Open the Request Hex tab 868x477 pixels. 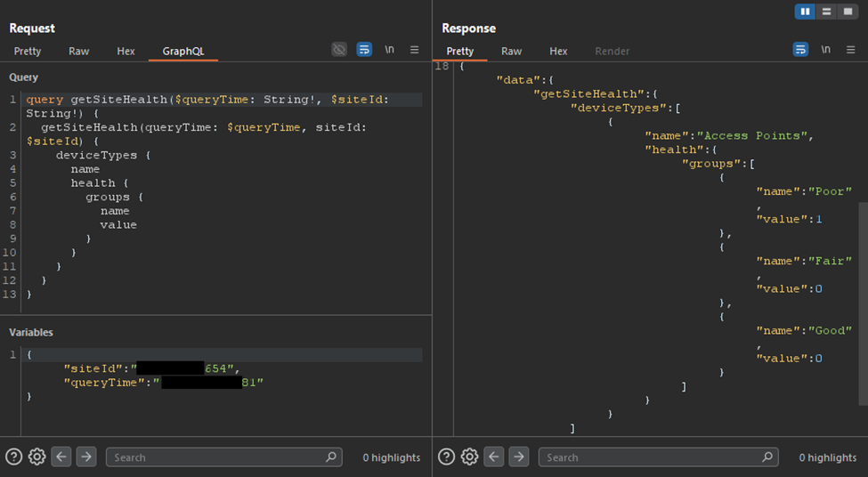click(126, 51)
